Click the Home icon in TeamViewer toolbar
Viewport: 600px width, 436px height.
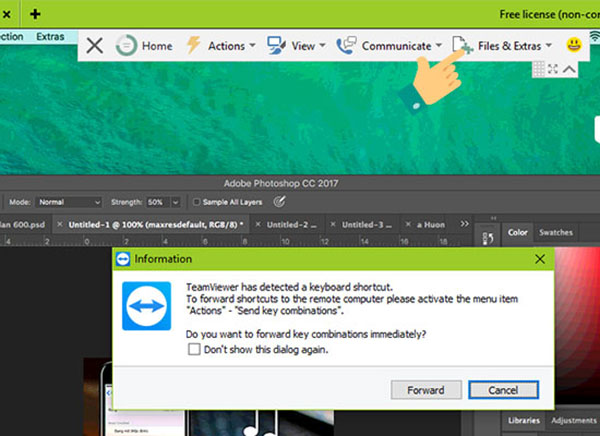(126, 46)
